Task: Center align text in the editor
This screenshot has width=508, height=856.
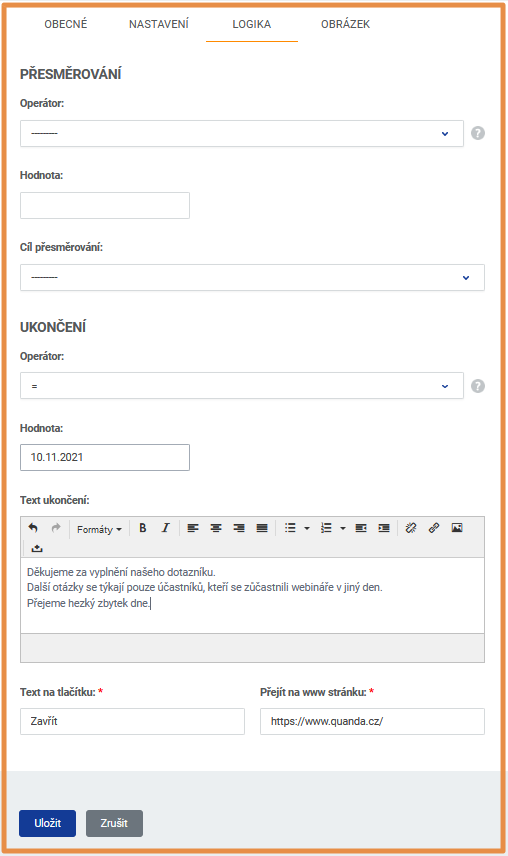Action: [x=216, y=528]
